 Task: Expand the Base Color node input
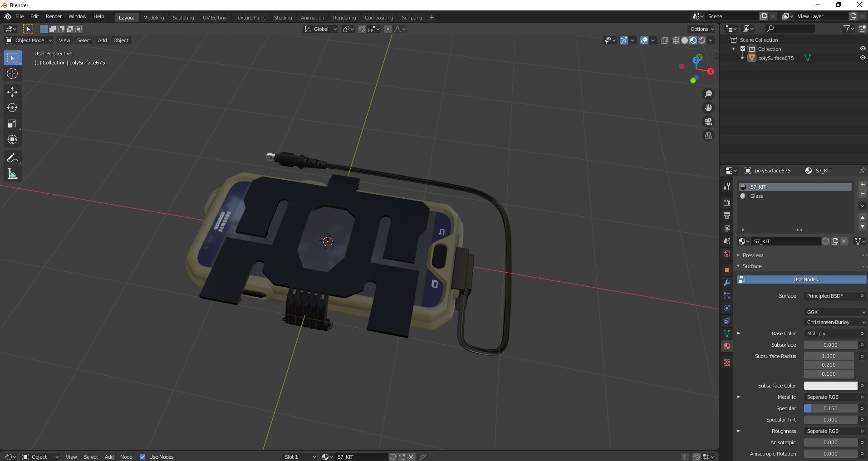(739, 333)
